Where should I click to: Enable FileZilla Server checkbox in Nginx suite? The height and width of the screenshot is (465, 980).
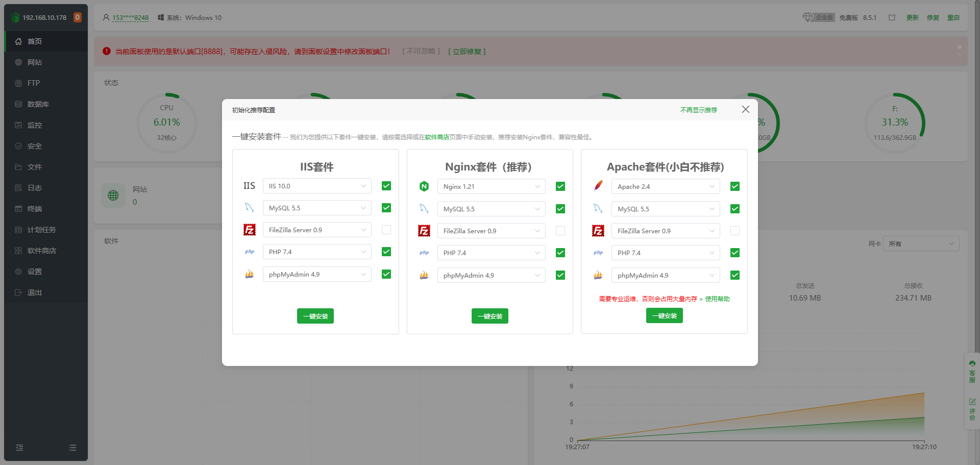pyautogui.click(x=560, y=231)
